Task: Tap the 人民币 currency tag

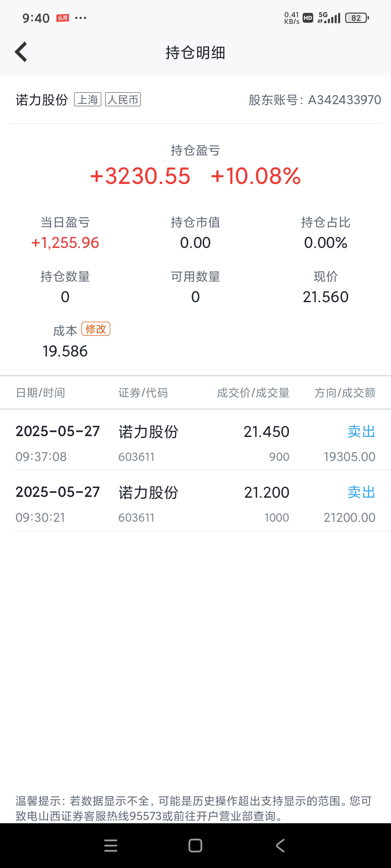Action: (x=123, y=99)
